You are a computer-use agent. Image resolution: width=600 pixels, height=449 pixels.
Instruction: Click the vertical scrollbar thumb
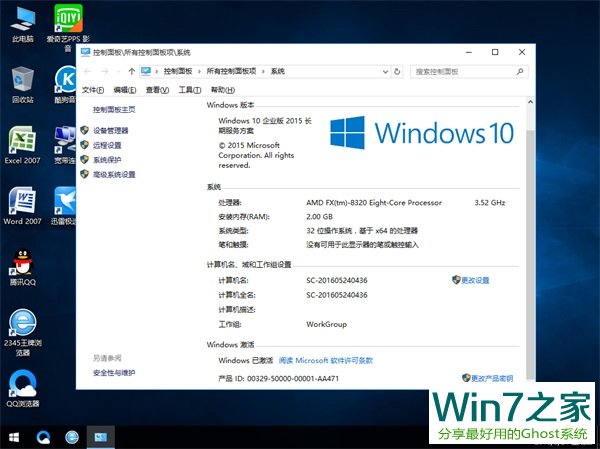pos(530,253)
